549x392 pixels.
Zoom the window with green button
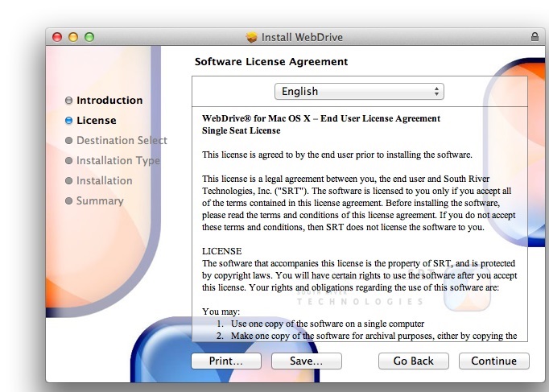89,37
